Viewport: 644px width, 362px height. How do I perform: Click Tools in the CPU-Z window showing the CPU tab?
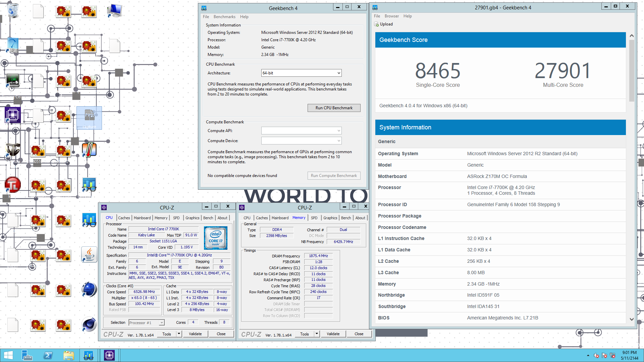167,334
